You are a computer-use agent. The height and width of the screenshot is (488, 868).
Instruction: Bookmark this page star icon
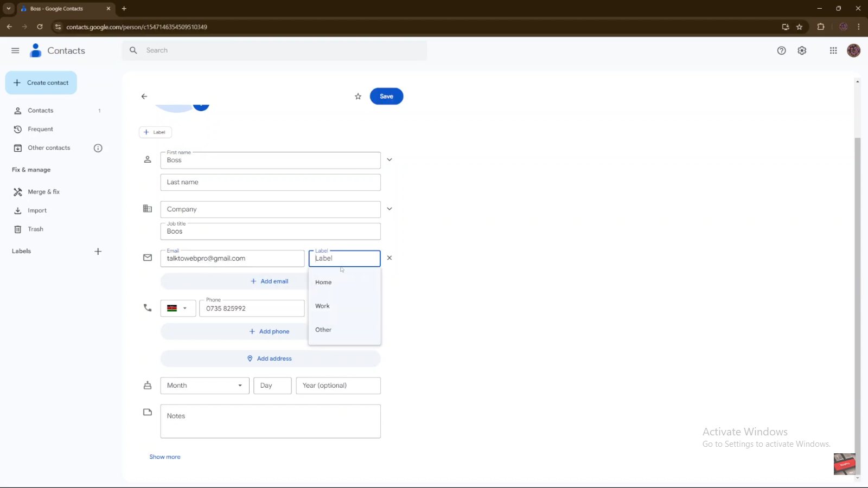(x=799, y=27)
